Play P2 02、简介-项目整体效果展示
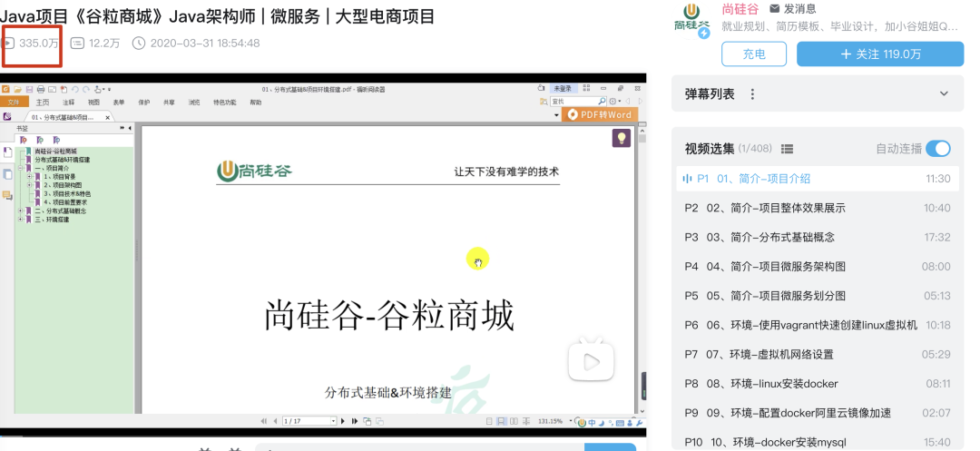 [818, 208]
